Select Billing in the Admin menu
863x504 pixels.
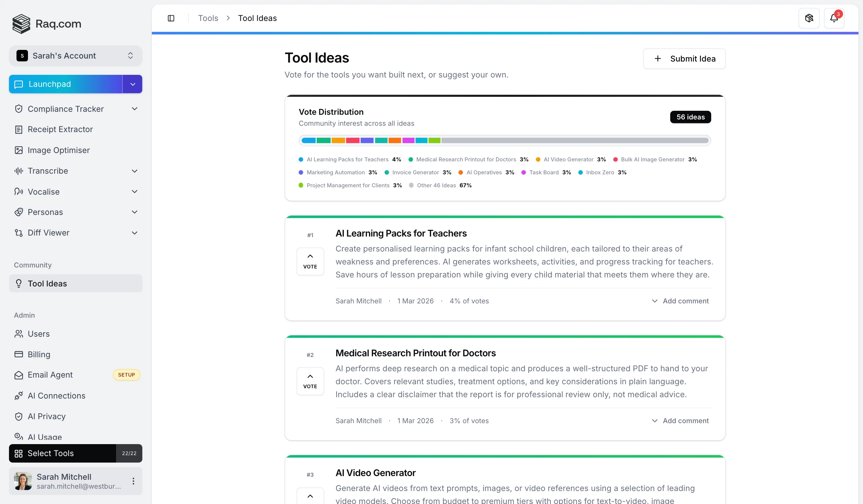(x=39, y=354)
